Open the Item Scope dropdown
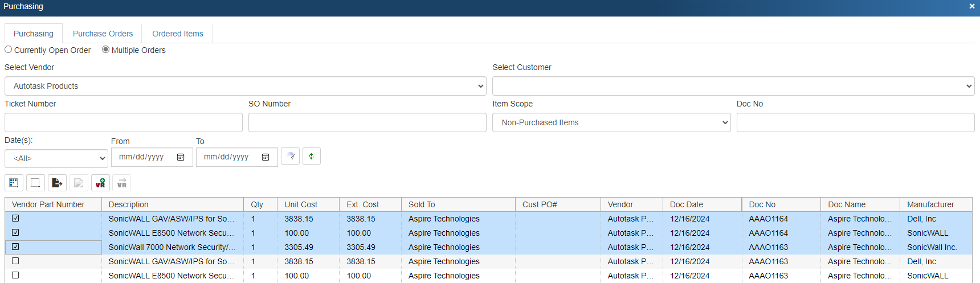Viewport: 980px width, 283px height. [x=611, y=122]
